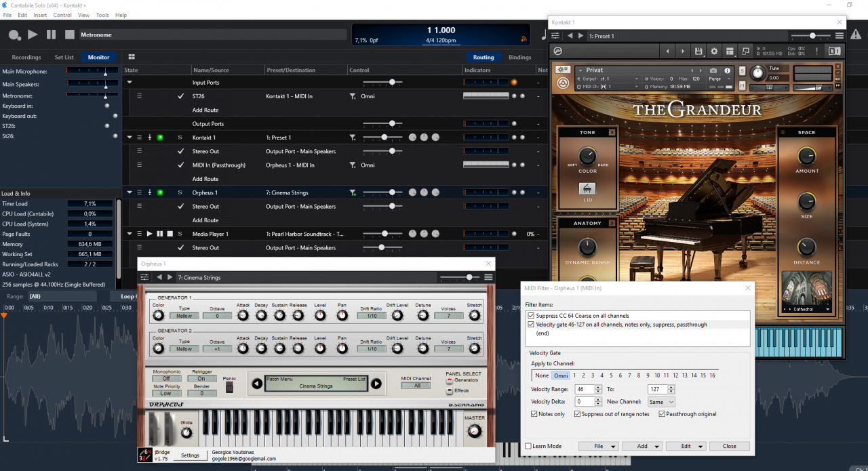Open MIDI filter icon on Orpheus 1 row
Viewport: 868px width, 471px height.
coord(352,192)
